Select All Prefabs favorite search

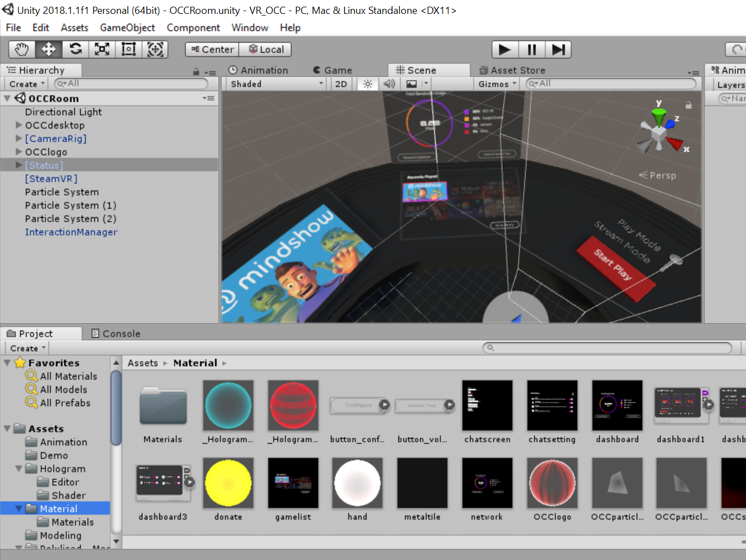65,403
